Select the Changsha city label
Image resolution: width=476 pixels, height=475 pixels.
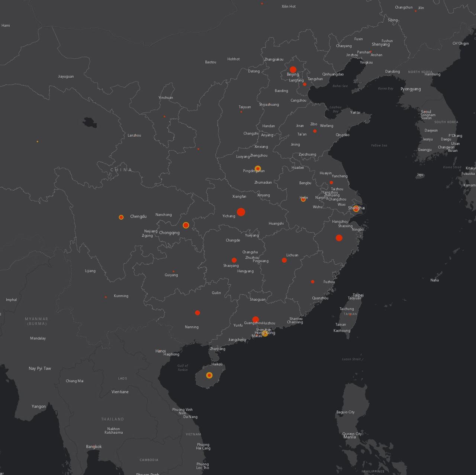tap(250, 252)
